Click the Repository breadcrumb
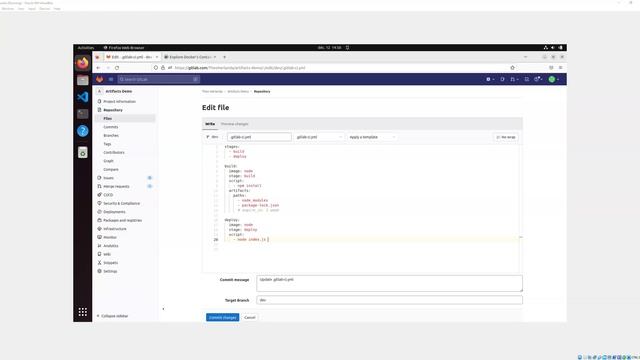 (262, 91)
